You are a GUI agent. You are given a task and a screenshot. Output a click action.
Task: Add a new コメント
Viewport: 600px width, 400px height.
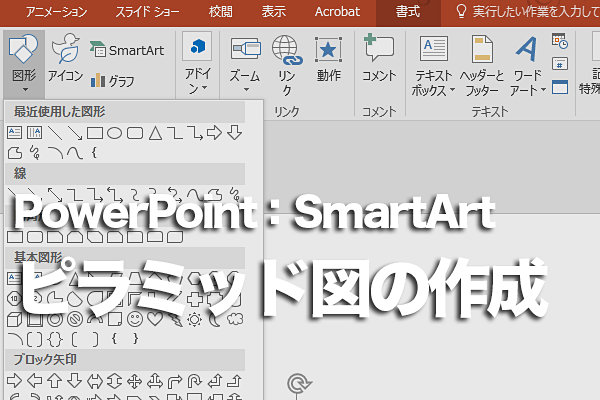tap(379, 59)
